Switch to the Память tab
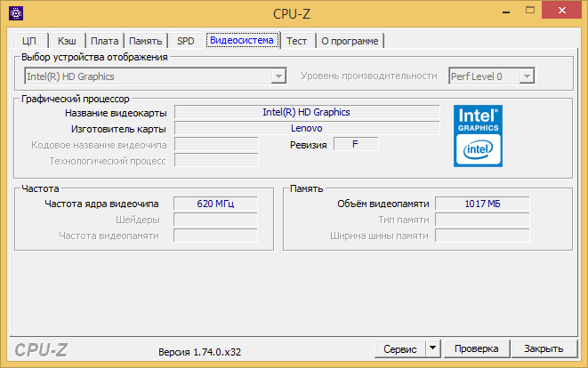Viewport: 588px width, 368px height. [x=146, y=41]
